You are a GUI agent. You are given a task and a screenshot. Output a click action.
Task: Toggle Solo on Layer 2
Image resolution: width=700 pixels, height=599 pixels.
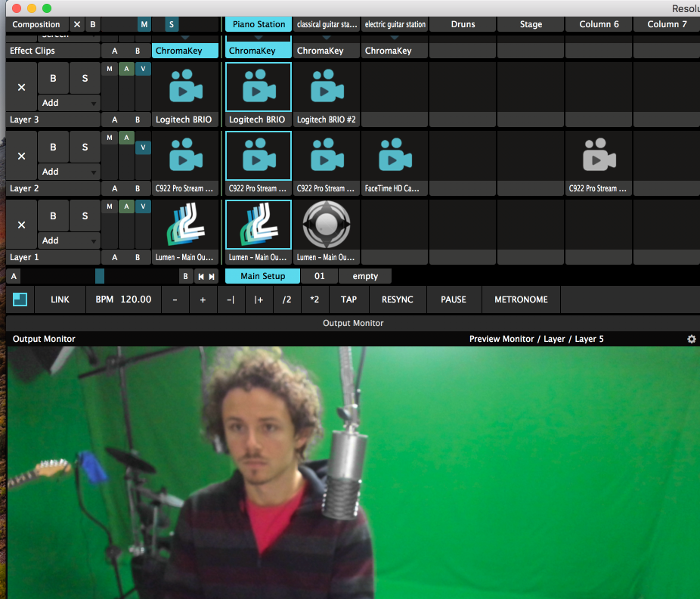click(84, 147)
